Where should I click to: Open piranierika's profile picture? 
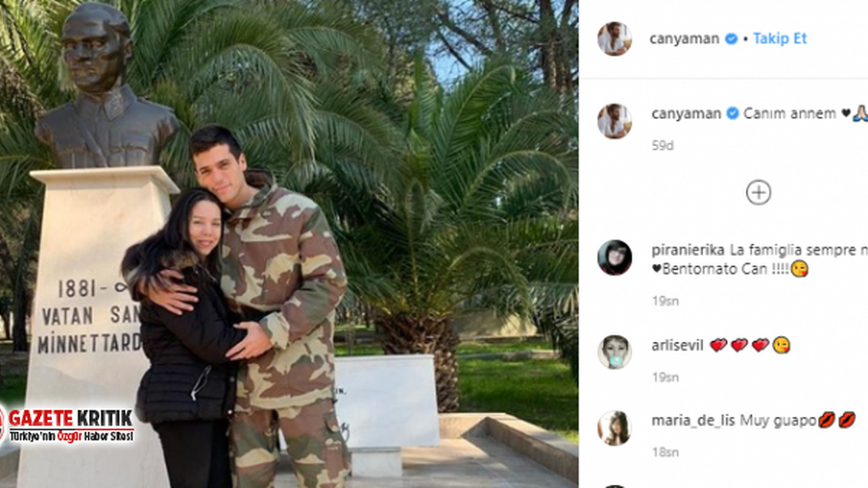(x=614, y=258)
